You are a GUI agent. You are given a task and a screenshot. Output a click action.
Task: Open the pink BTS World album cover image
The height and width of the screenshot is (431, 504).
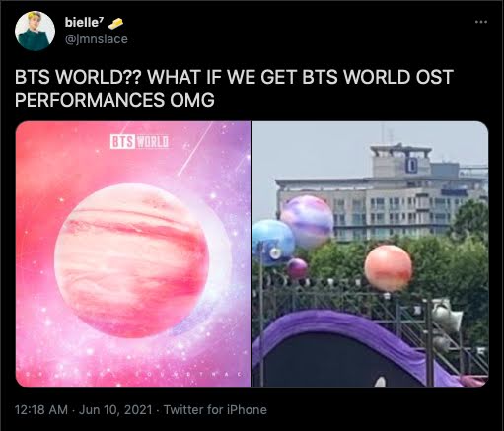(133, 253)
